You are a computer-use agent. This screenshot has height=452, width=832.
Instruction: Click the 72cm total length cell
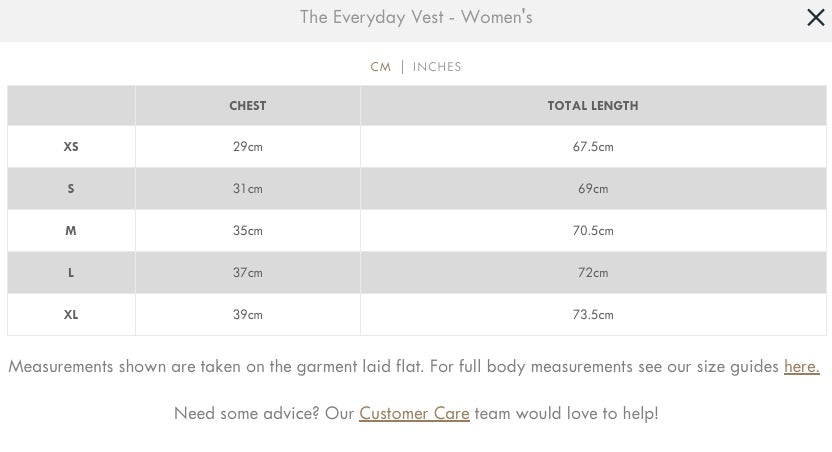click(x=593, y=273)
